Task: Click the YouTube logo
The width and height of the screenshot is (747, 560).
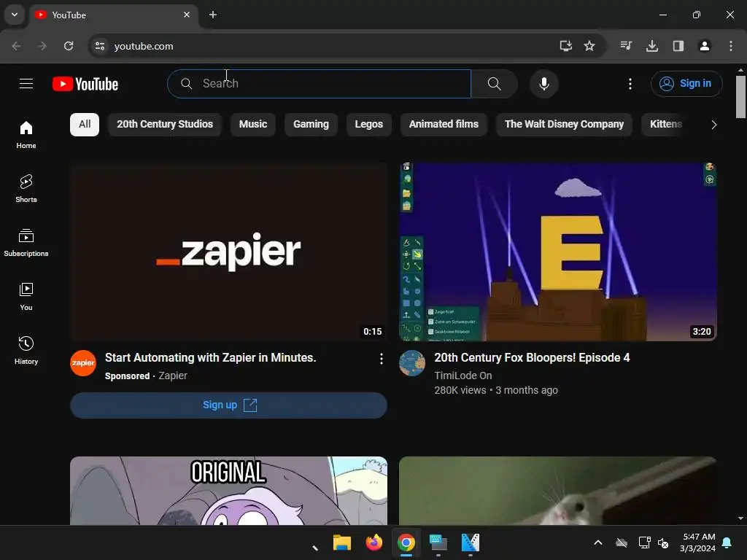Action: (x=85, y=84)
